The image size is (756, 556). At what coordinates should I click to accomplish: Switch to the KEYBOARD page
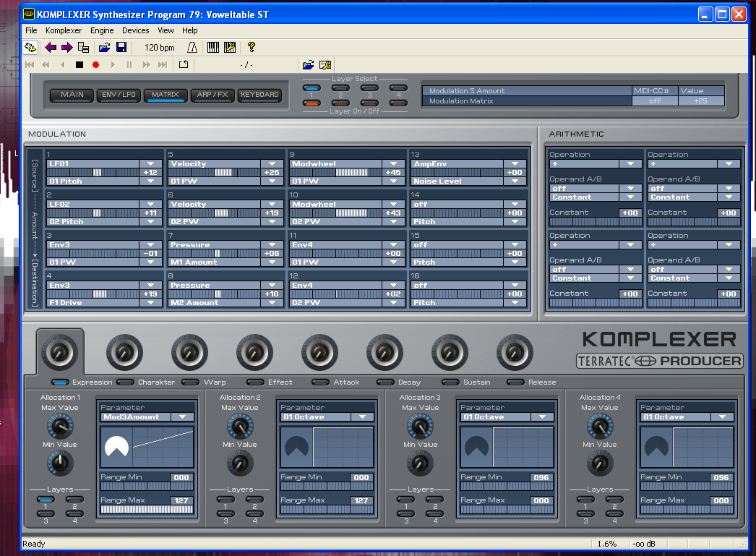[x=259, y=95]
